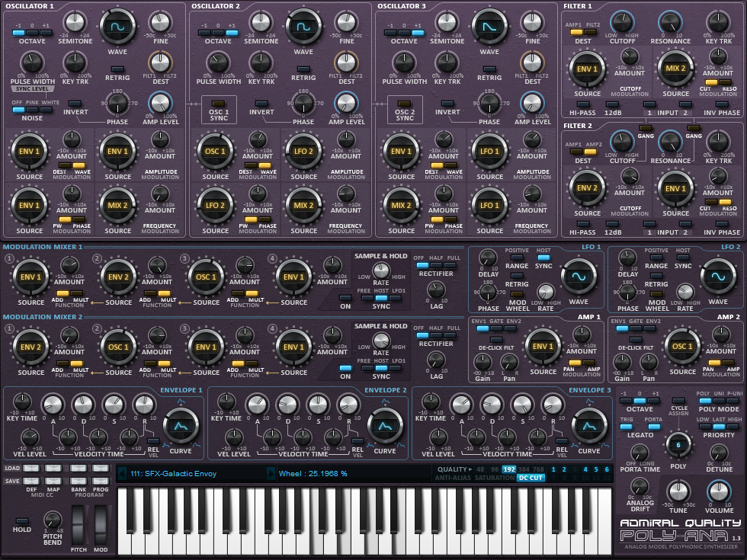
Task: Toggle Amp 1 DE-CLICK FILT switch
Action: [x=496, y=340]
